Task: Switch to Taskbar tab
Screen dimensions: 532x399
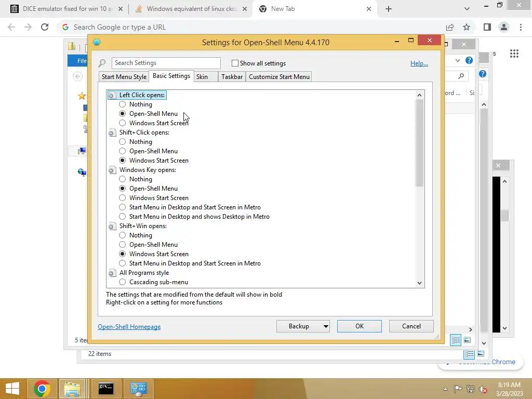Action: pyautogui.click(x=232, y=77)
